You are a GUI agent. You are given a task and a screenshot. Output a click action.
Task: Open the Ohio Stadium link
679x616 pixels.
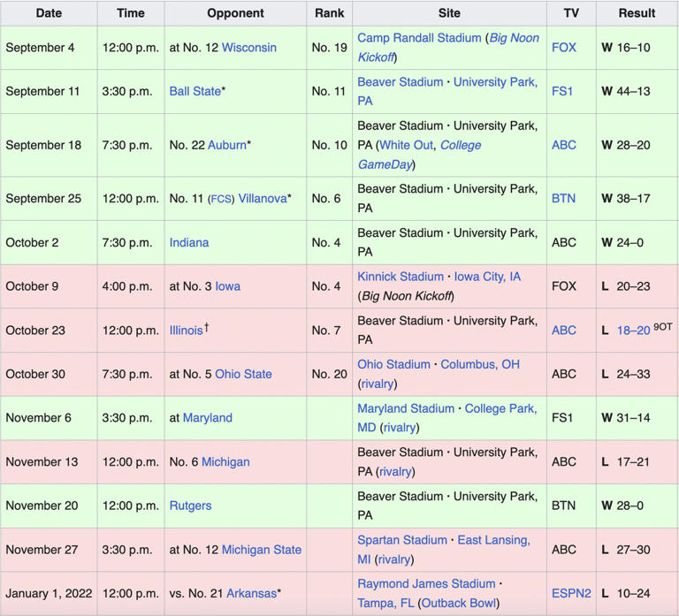393,364
